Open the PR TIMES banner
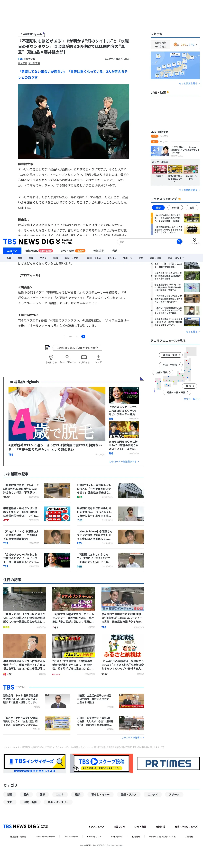Viewport: 203px width, 868px height. click(x=168, y=763)
